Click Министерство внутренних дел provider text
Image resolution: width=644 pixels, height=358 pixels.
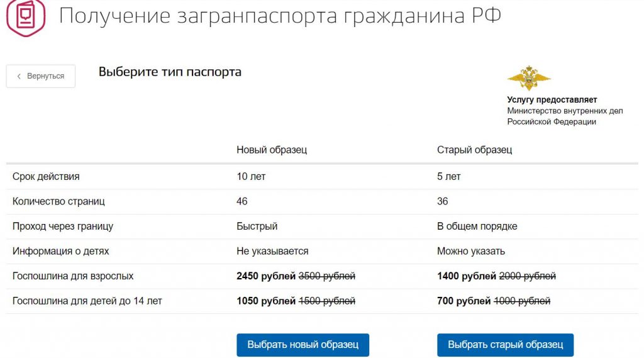click(565, 111)
